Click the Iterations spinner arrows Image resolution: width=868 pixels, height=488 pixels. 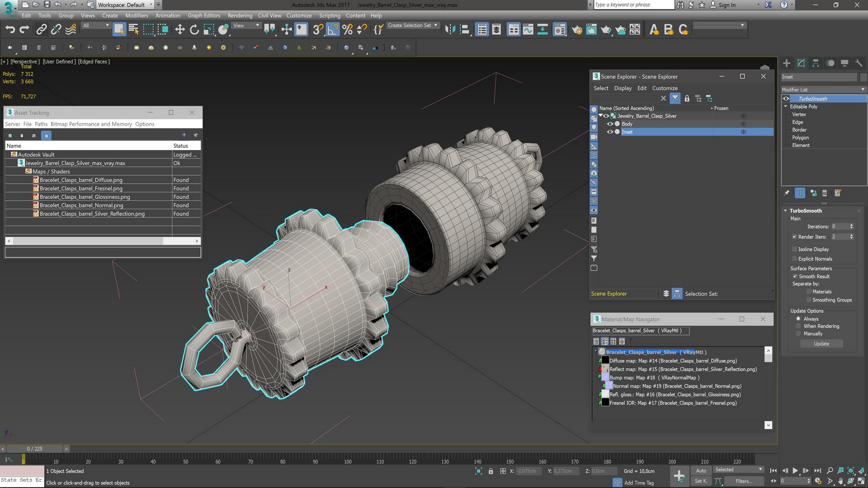[851, 226]
